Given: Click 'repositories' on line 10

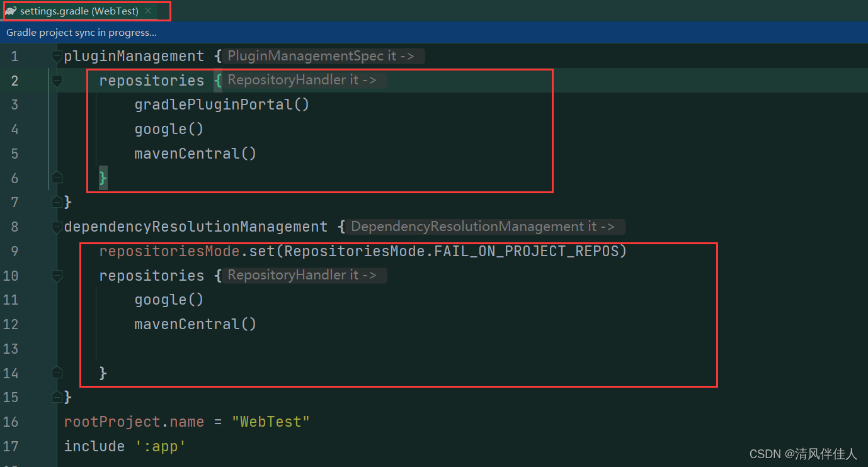Looking at the screenshot, I should point(152,276).
